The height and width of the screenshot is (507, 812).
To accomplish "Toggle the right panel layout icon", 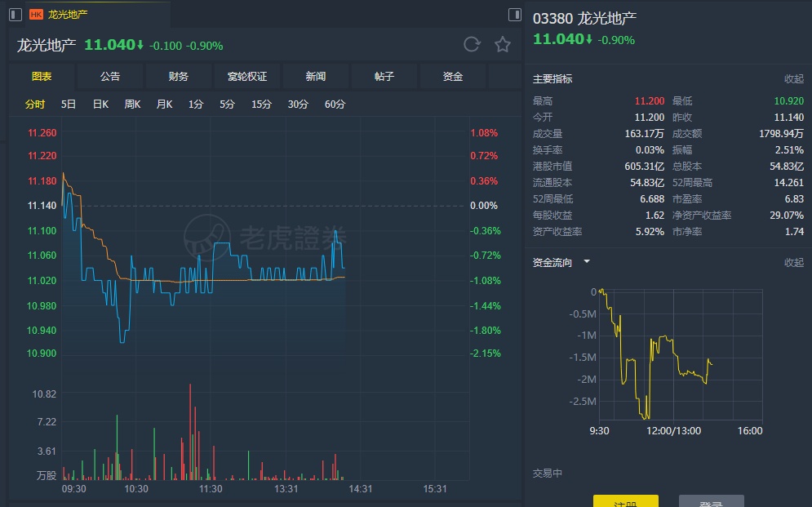I will [x=515, y=15].
